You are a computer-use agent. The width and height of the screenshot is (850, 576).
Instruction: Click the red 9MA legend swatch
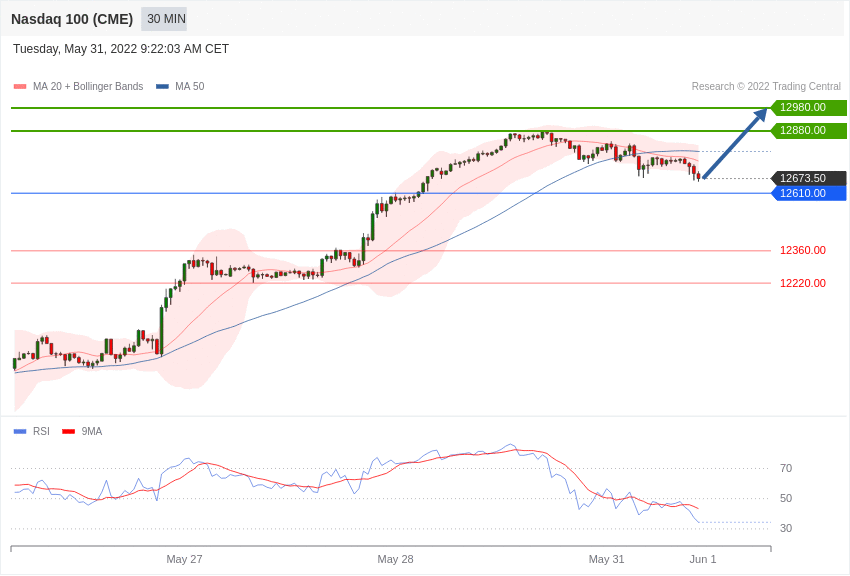[x=68, y=432]
